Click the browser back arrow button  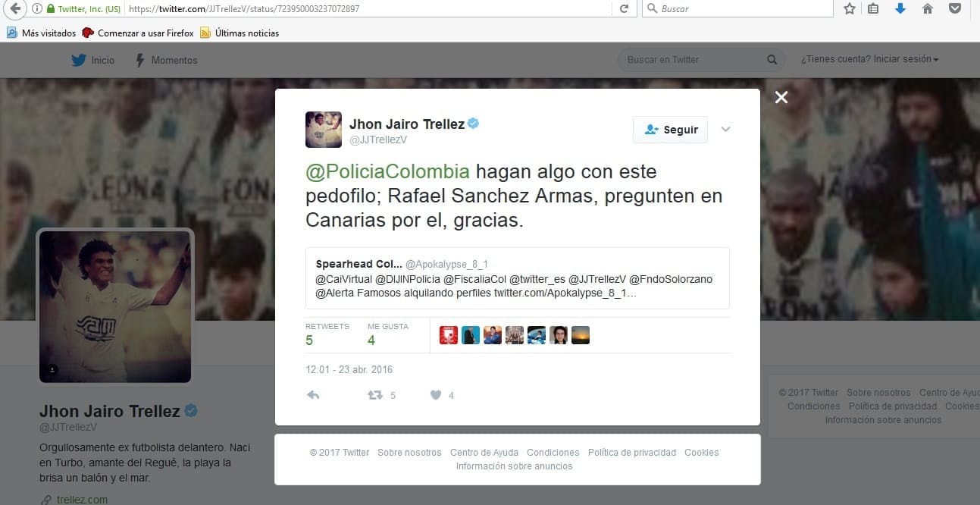pyautogui.click(x=14, y=9)
